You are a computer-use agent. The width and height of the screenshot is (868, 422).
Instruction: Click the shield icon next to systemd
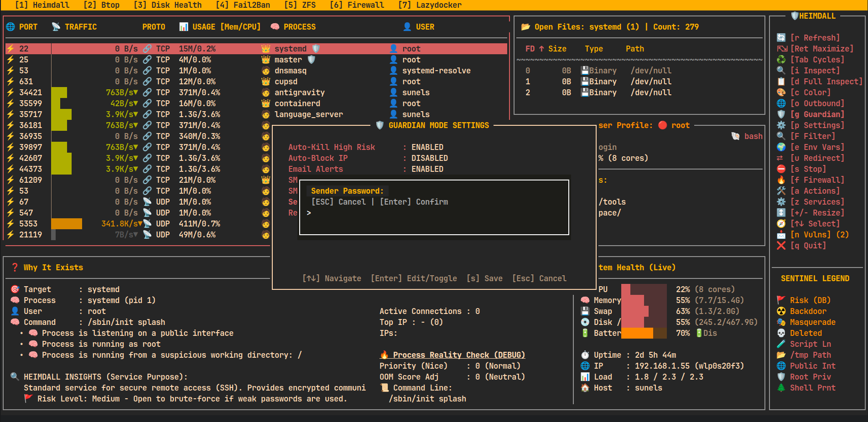(x=316, y=49)
